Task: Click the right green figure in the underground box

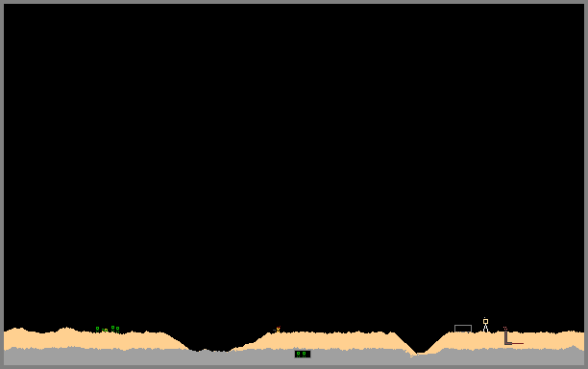Action: click(x=305, y=354)
